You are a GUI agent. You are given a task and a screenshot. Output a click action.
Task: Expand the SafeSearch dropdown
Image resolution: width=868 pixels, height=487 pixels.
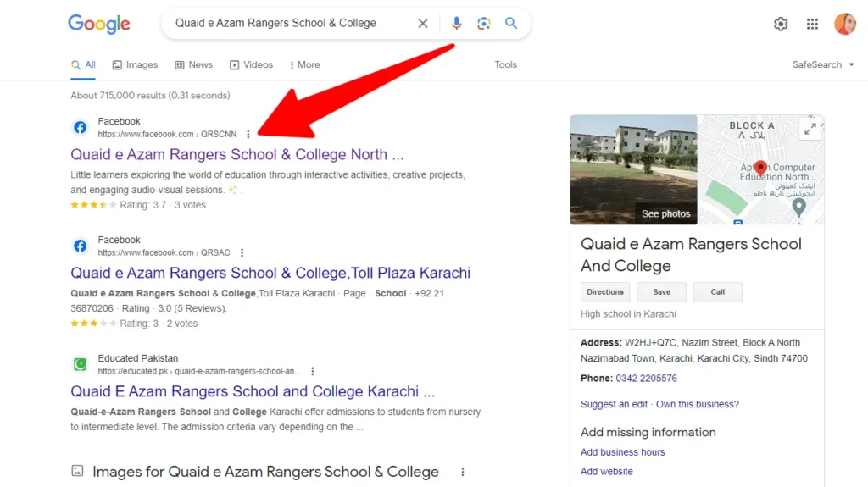tap(823, 64)
